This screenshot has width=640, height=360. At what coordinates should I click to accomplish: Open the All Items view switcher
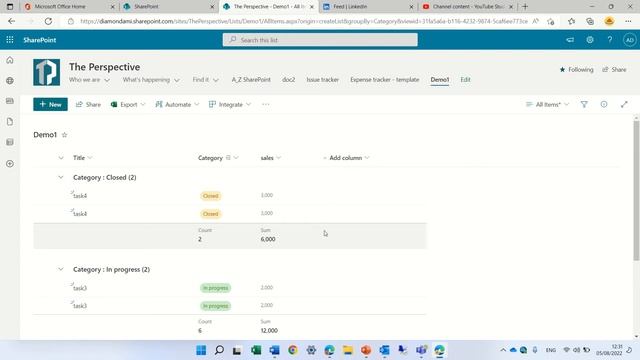[547, 104]
